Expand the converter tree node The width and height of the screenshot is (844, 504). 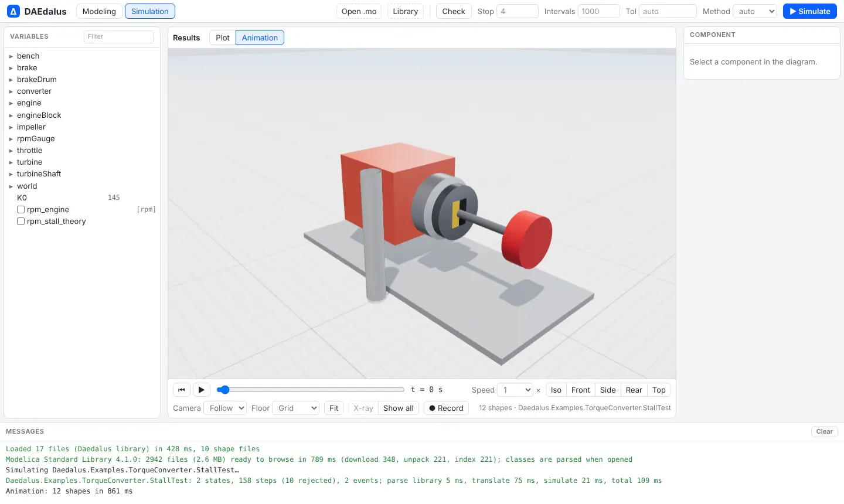tap(11, 91)
